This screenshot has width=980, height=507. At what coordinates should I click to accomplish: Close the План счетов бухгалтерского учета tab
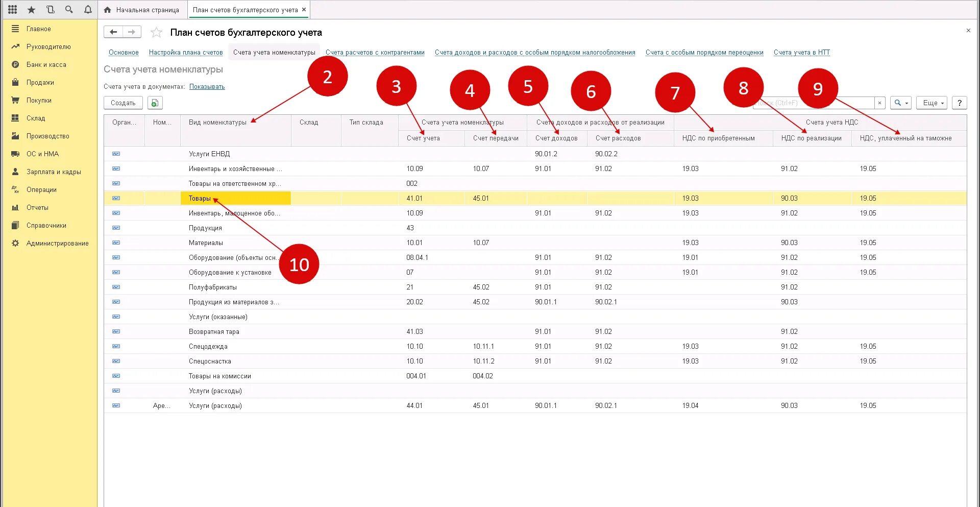coord(304,9)
